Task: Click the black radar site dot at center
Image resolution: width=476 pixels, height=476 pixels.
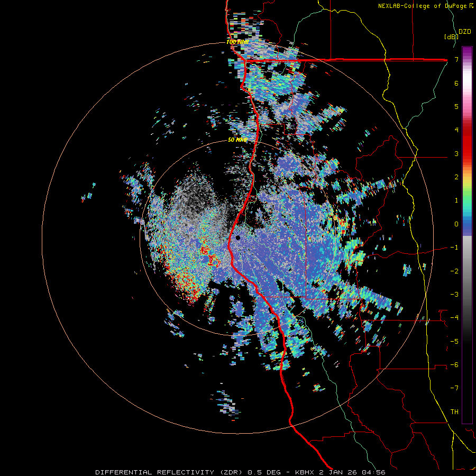Action: [238, 237]
